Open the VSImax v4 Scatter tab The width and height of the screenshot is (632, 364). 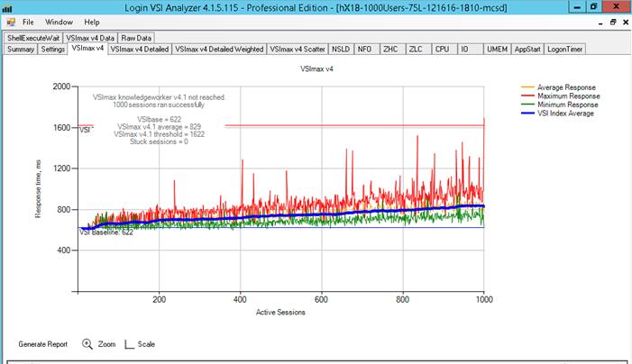tap(298, 50)
